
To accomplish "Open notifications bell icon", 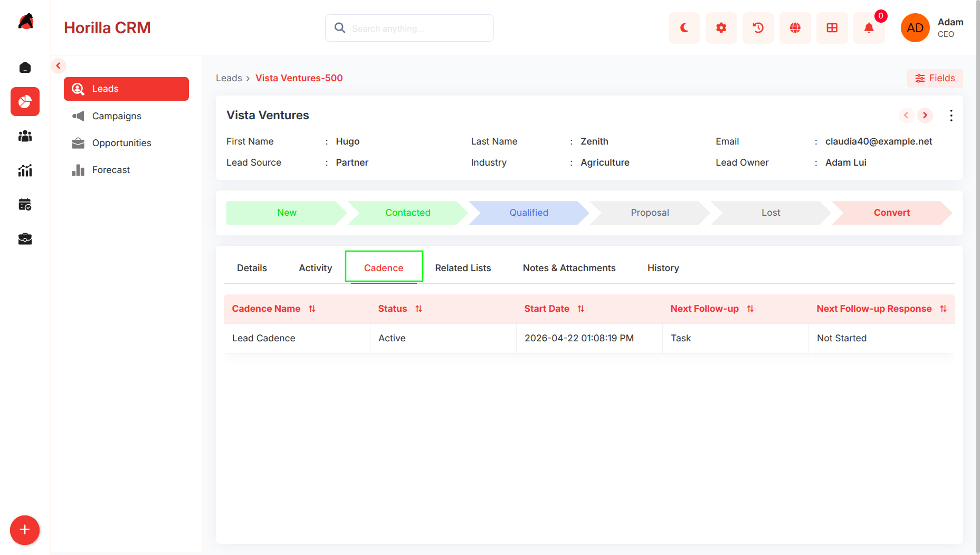I will pos(869,28).
